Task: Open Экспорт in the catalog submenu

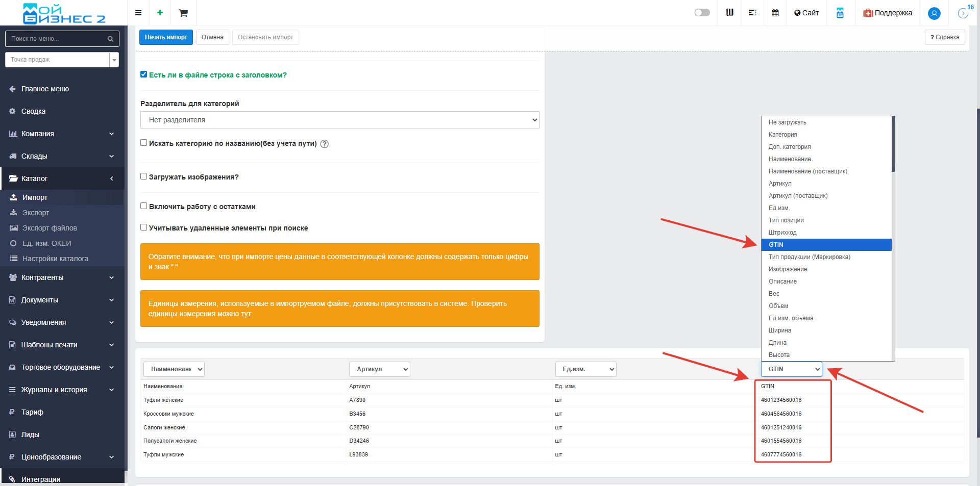Action: click(x=36, y=213)
